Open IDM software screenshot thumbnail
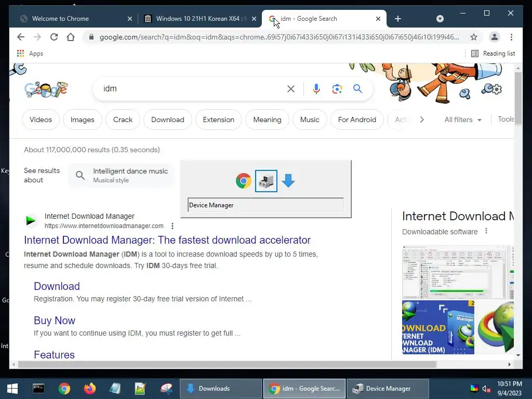The width and height of the screenshot is (532, 399). click(454, 272)
